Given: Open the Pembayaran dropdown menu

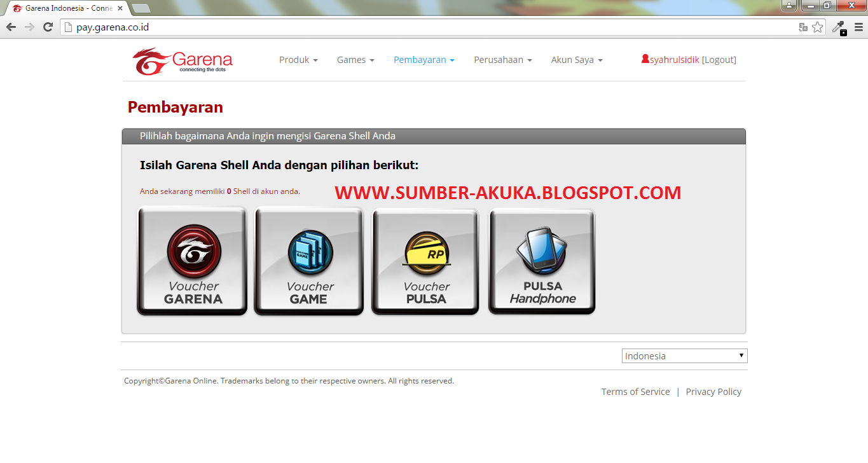Looking at the screenshot, I should (424, 60).
